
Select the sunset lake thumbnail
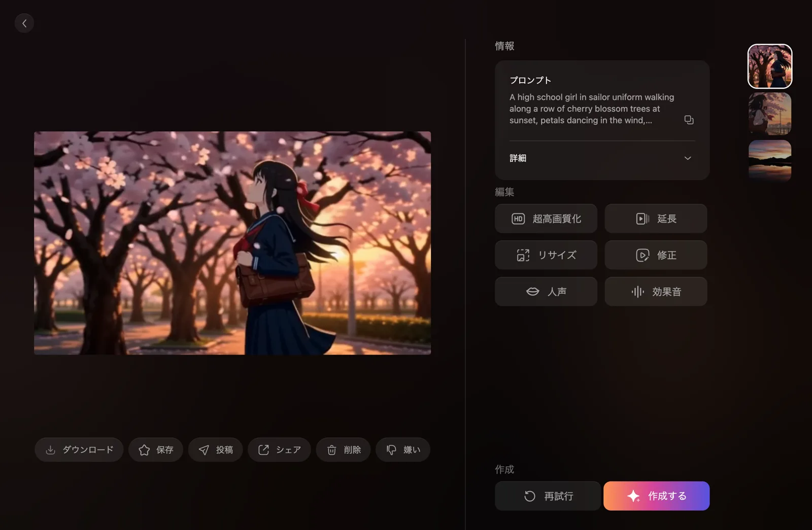click(x=770, y=161)
